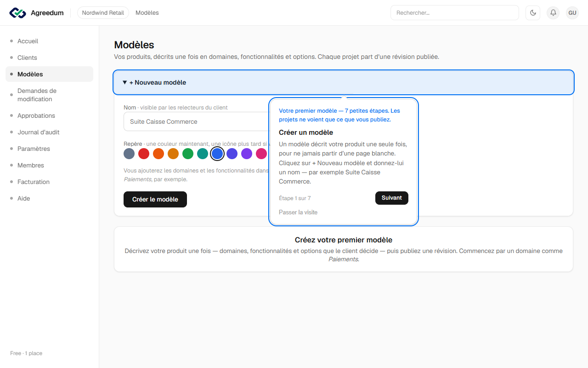Image resolution: width=588 pixels, height=368 pixels.
Task: Pick the pink color swatch
Action: click(261, 154)
